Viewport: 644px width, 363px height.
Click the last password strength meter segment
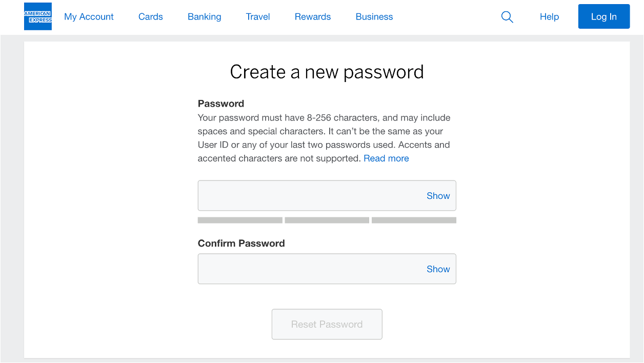[x=414, y=220]
